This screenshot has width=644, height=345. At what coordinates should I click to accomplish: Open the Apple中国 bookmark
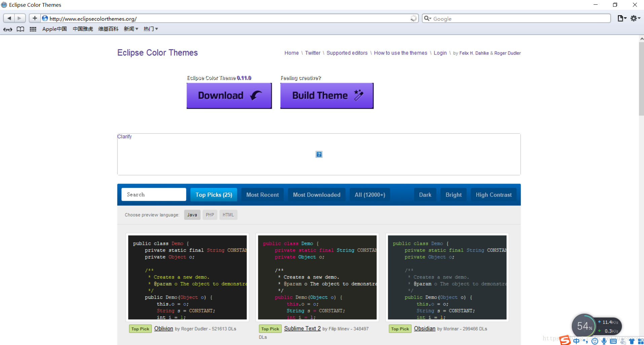(54, 29)
